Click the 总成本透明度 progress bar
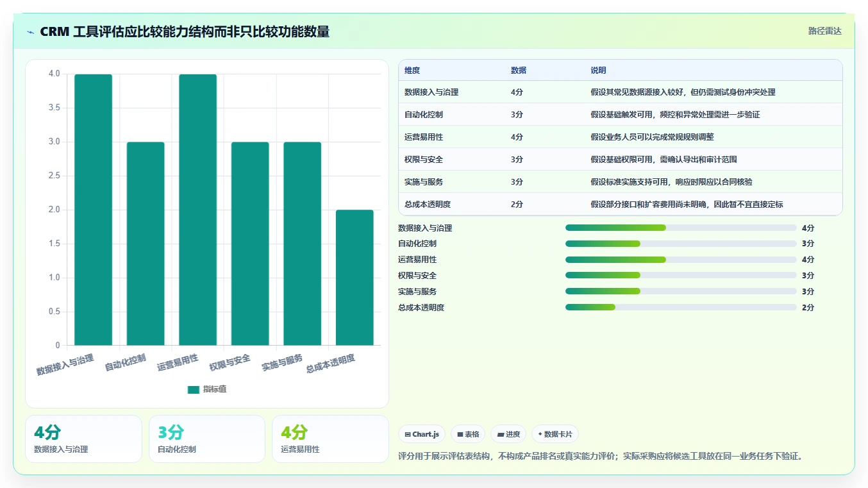The height and width of the screenshot is (488, 868). (x=681, y=307)
